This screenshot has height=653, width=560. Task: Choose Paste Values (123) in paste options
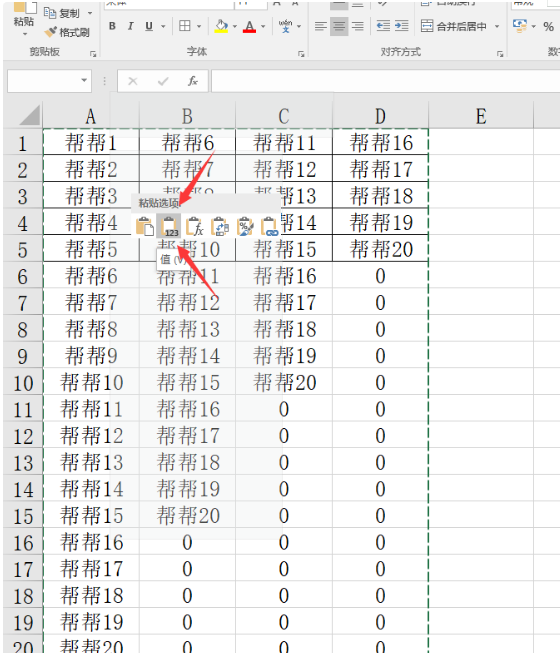point(169,226)
